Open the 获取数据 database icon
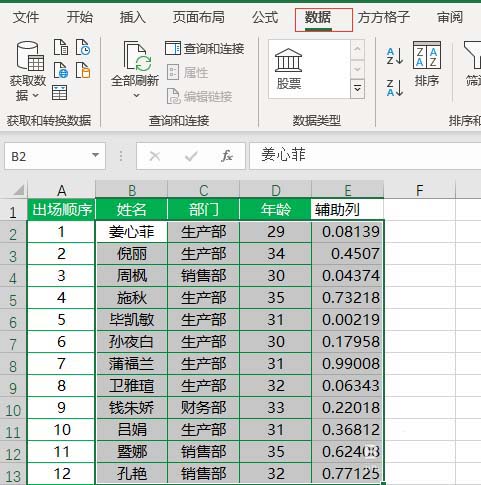 pos(29,56)
